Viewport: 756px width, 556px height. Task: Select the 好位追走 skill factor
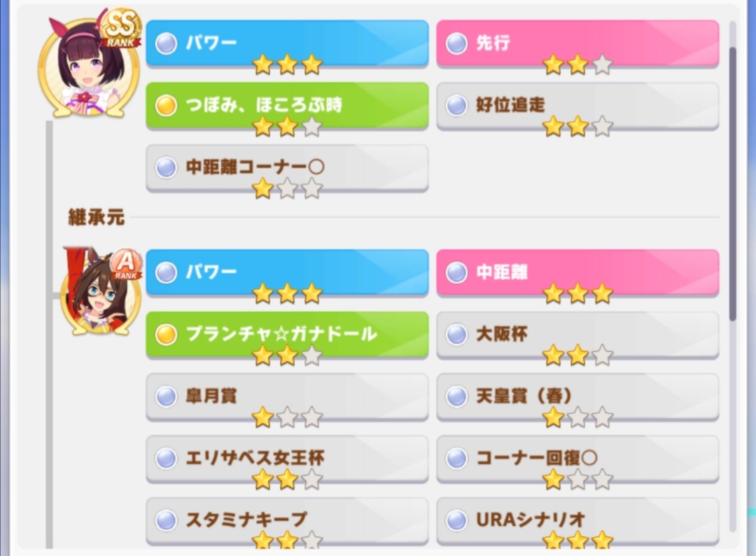(x=577, y=106)
